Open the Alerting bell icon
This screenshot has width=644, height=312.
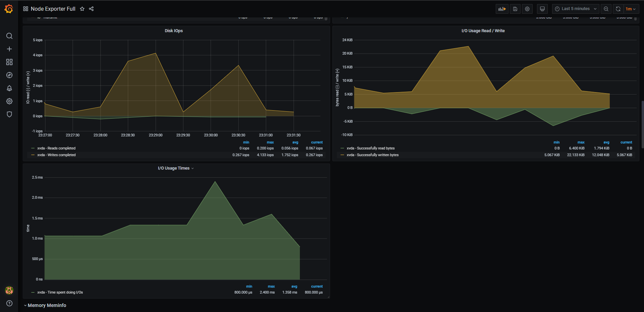point(9,88)
